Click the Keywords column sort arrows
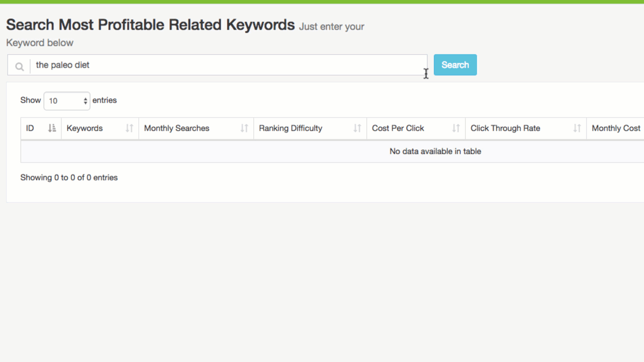644x362 pixels. (x=129, y=128)
